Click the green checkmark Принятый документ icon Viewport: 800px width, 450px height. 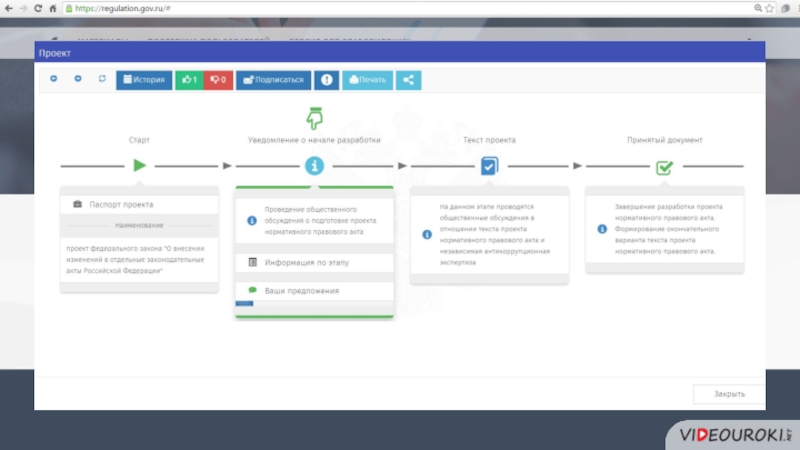(x=664, y=167)
